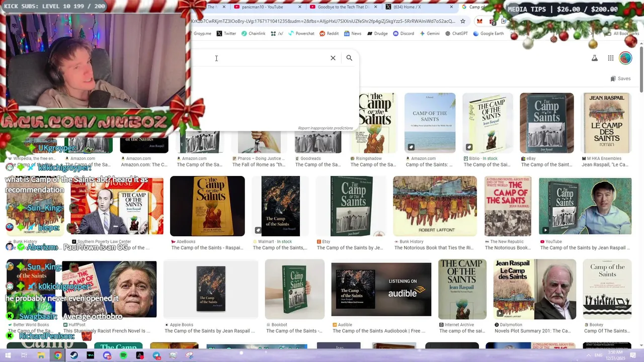The width and height of the screenshot is (644, 362).
Task: Open Task View in taskbar
Action: [x=24, y=355]
